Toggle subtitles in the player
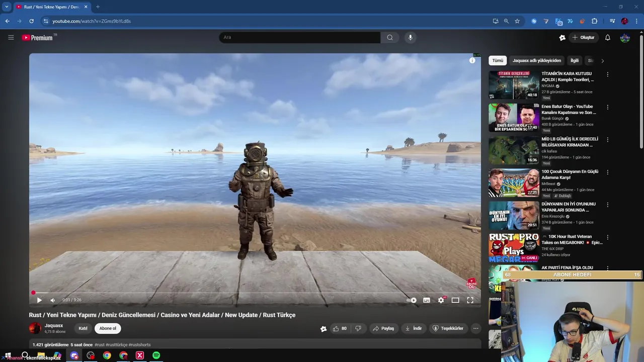The height and width of the screenshot is (362, 644). [x=427, y=300]
